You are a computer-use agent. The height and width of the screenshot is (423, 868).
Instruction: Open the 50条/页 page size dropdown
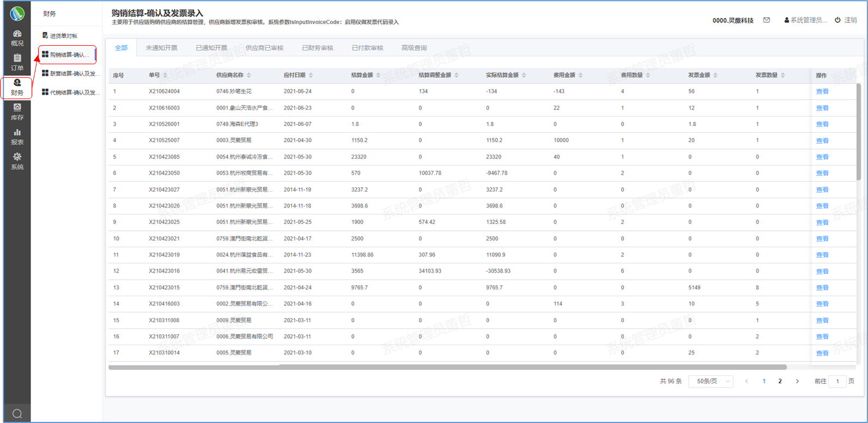[711, 382]
